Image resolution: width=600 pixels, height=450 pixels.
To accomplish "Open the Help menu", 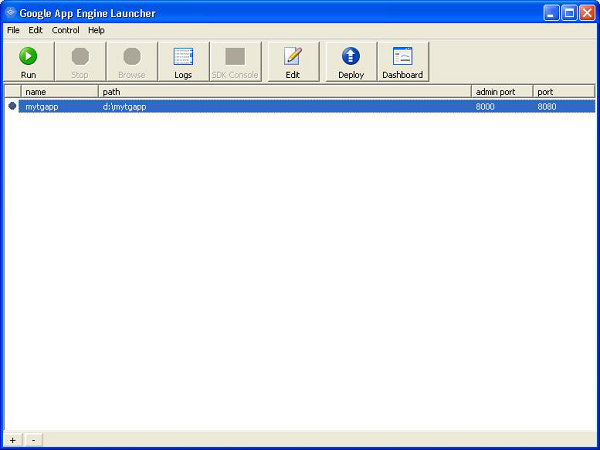I will point(96,30).
